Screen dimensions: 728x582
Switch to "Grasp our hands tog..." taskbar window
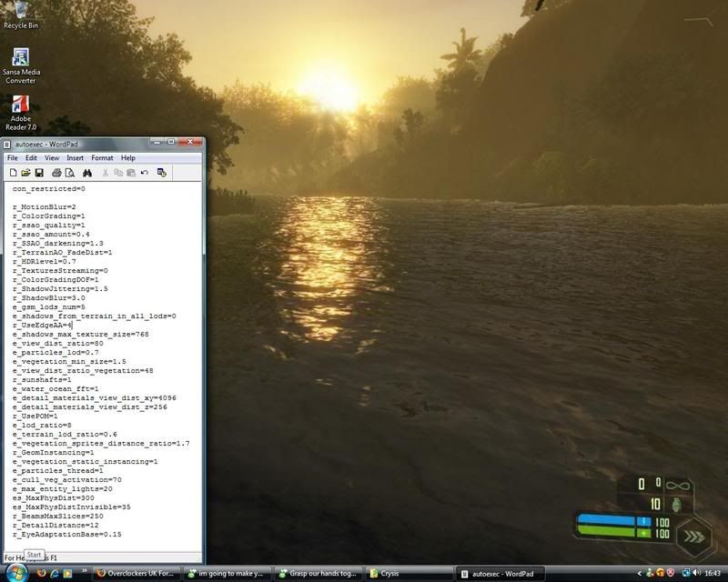(318, 574)
